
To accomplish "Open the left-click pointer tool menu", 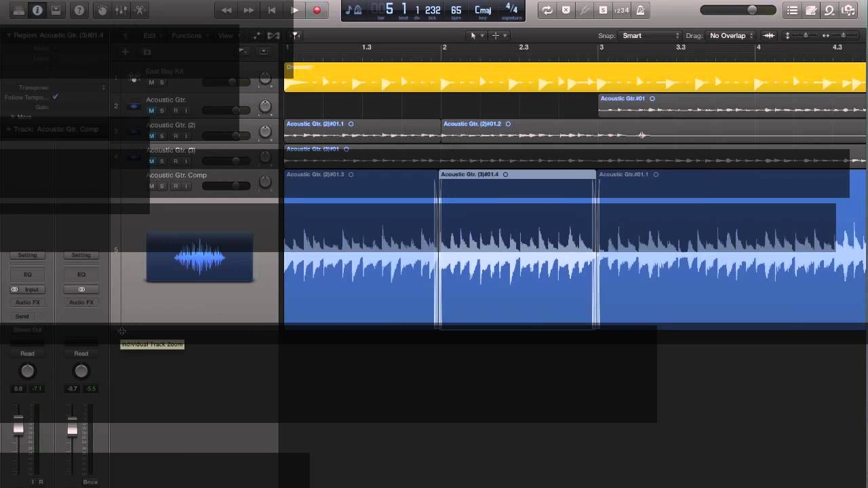I will click(477, 35).
